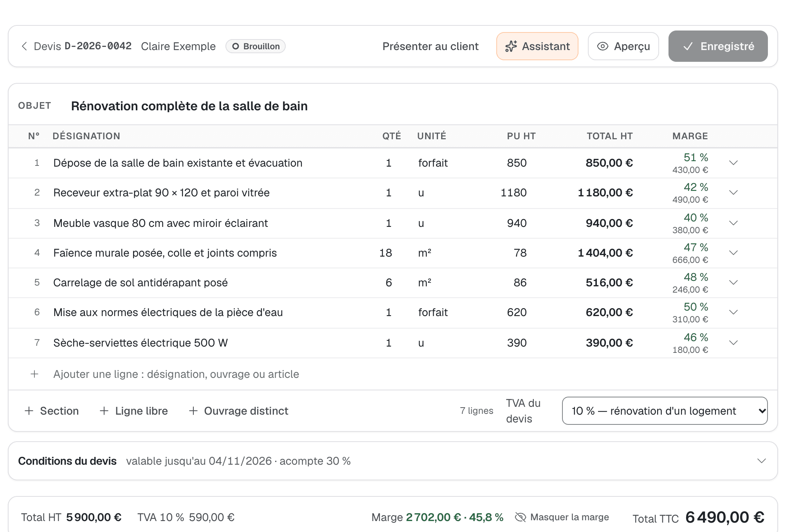This screenshot has width=800, height=532.
Task: Click the unit price 86 for Carrelage
Action: pyautogui.click(x=520, y=282)
